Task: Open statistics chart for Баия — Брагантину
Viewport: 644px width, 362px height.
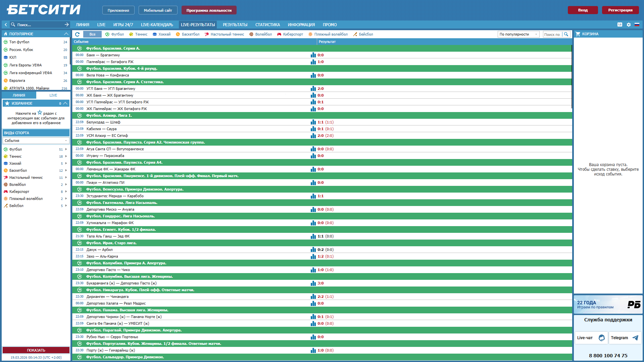Action: 313,55
